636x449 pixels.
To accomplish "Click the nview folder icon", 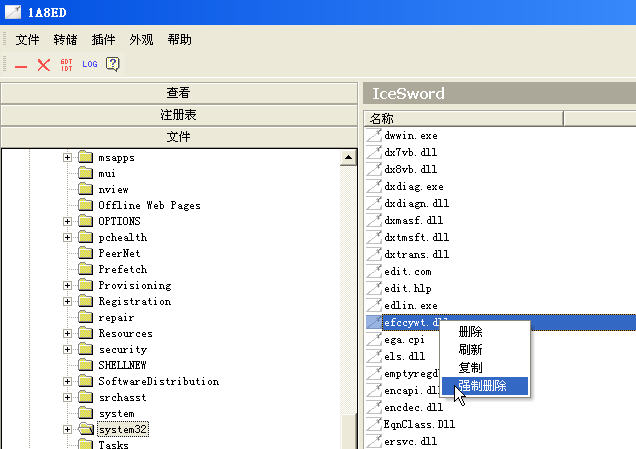I will 86,189.
